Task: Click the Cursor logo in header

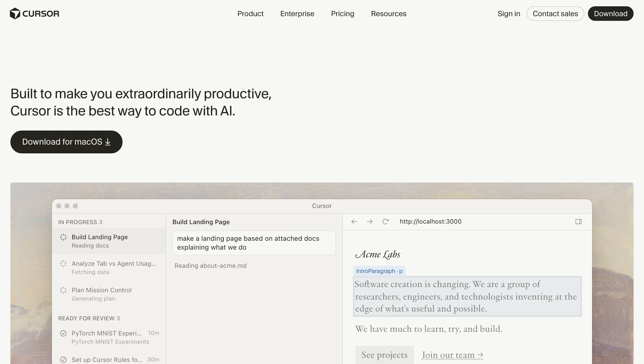Action: (35, 14)
